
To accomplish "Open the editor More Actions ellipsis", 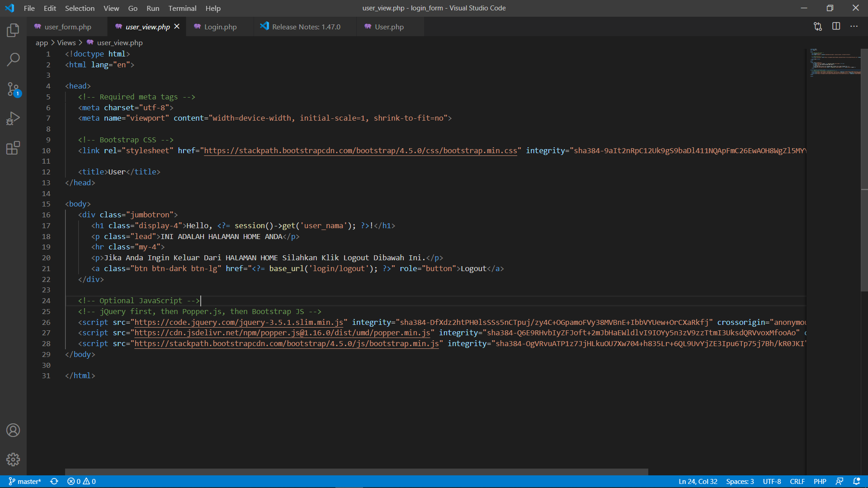I will [854, 27].
